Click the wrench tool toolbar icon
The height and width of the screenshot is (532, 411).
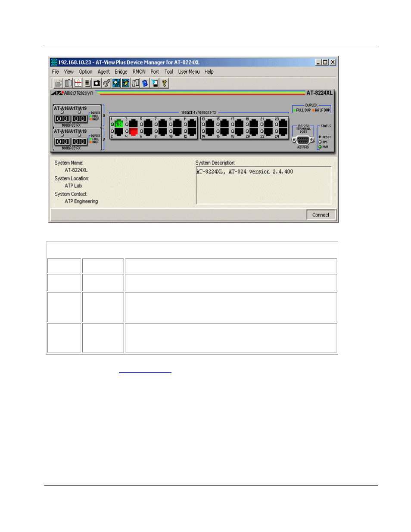coord(106,83)
